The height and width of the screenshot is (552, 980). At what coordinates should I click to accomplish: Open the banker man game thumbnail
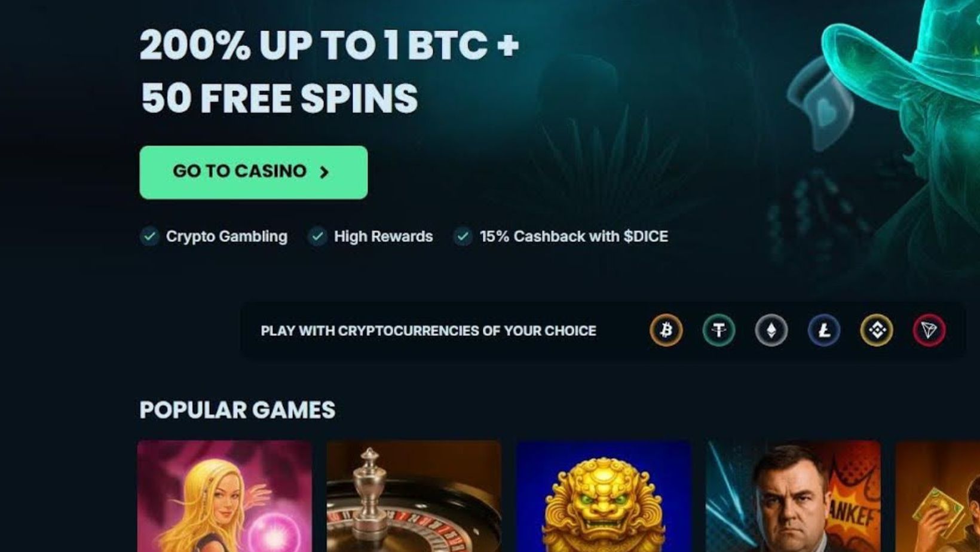(x=793, y=496)
